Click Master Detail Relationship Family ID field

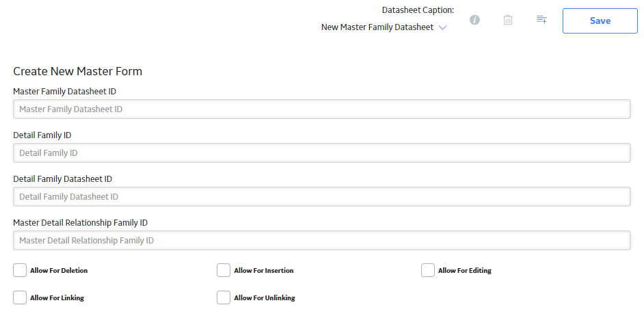point(322,240)
